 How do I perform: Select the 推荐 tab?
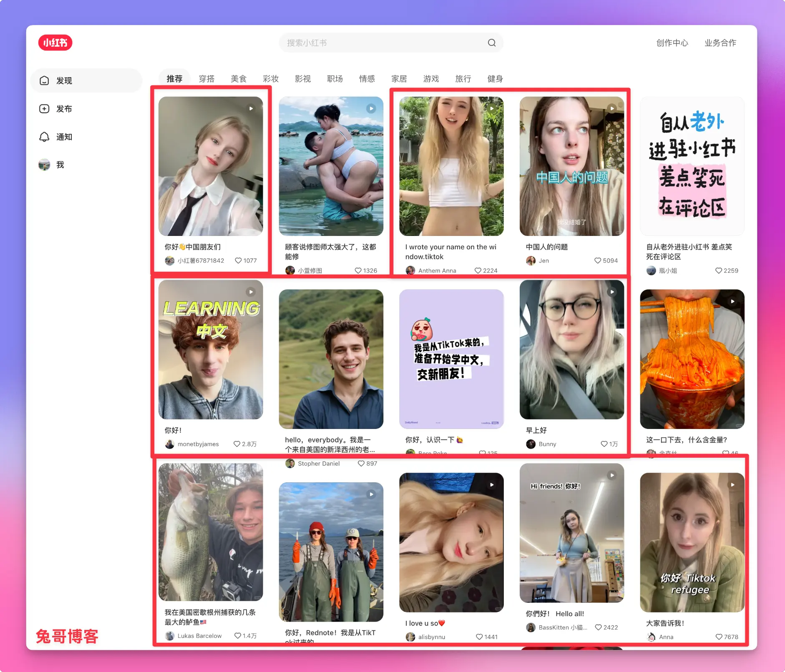pos(174,79)
